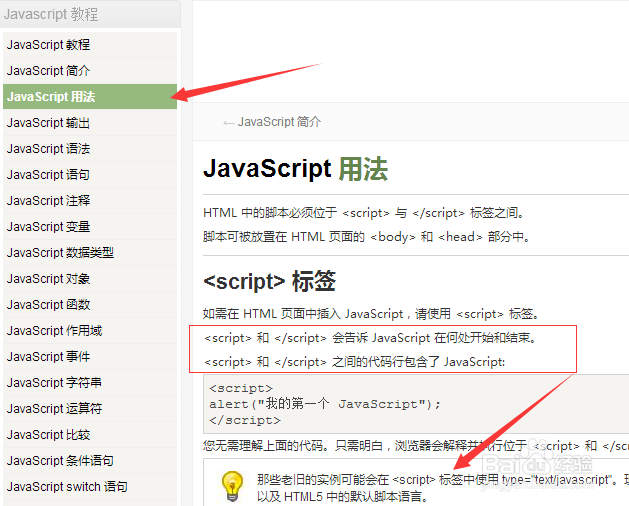The image size is (629, 506).
Task: Click the line ending 代码行包含了 JavaScript:
Action: [355, 362]
